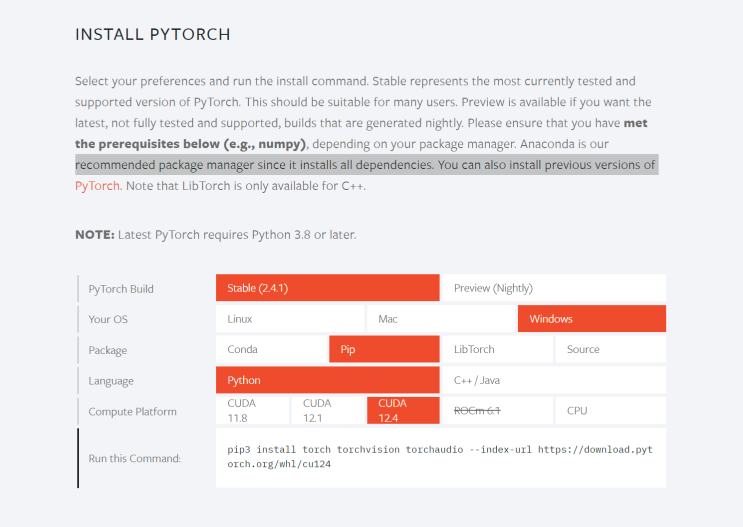
Task: Choose Python as the language
Action: pyautogui.click(x=327, y=381)
